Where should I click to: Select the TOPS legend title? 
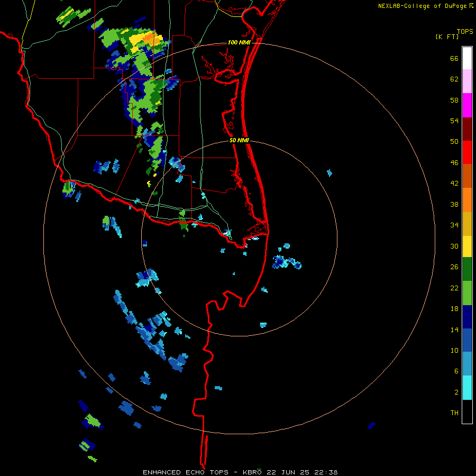(465, 31)
